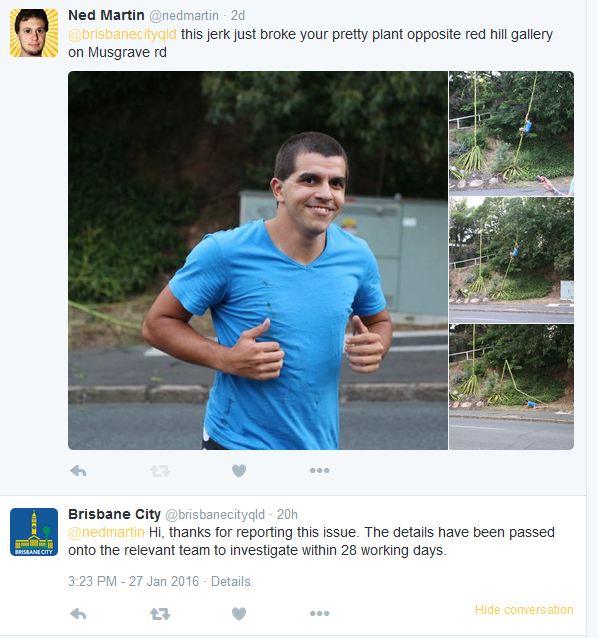Open @brisbanecityqld mention in Ned's tweet

point(122,34)
